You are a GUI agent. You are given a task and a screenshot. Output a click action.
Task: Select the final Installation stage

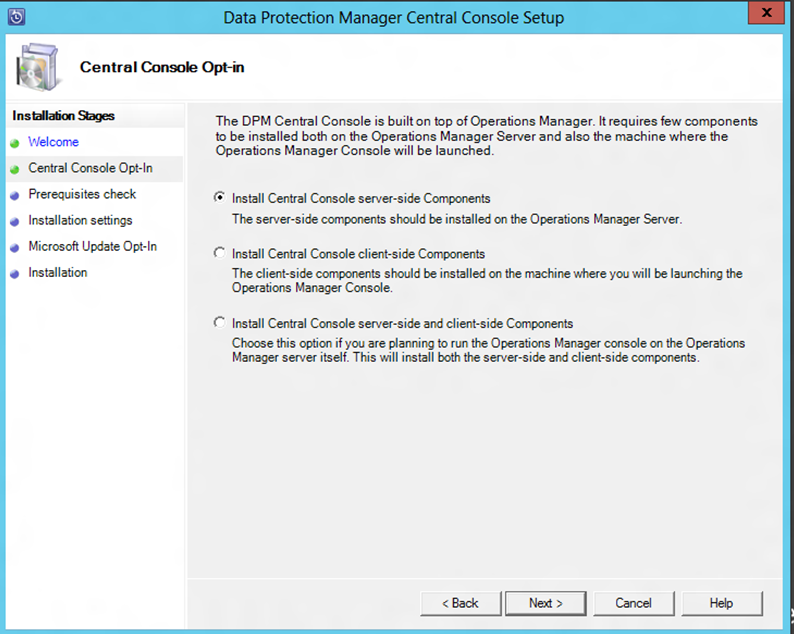click(x=57, y=272)
